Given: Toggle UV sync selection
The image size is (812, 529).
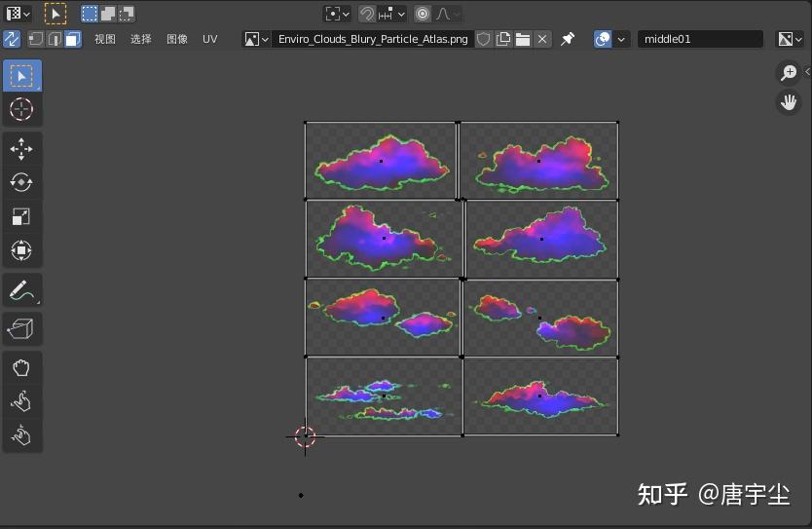Looking at the screenshot, I should click(x=12, y=39).
